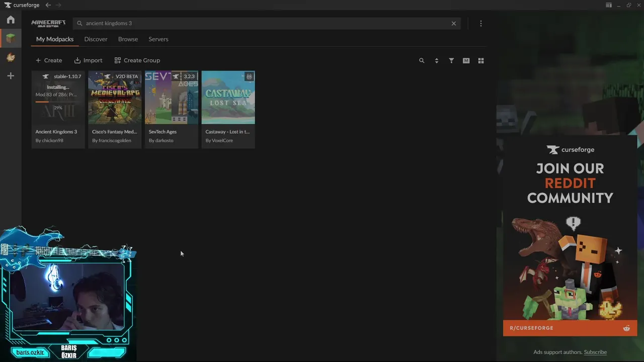Click the V2D BETA version badge
Image resolution: width=644 pixels, height=362 pixels.
(121, 76)
